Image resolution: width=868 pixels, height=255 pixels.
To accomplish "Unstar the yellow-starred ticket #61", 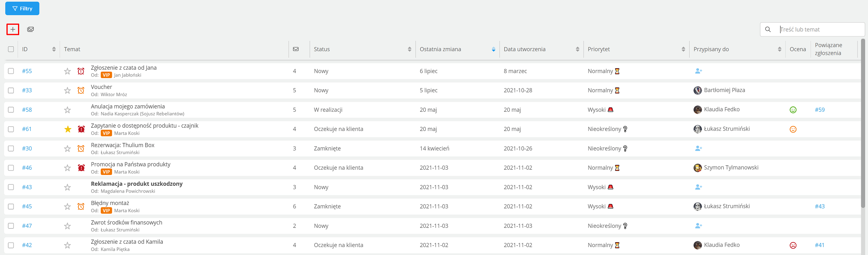I will point(68,129).
